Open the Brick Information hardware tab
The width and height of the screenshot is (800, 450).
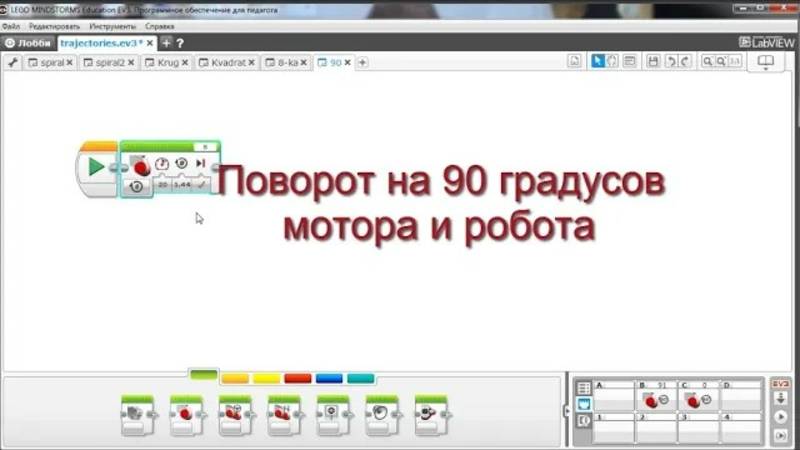(584, 388)
